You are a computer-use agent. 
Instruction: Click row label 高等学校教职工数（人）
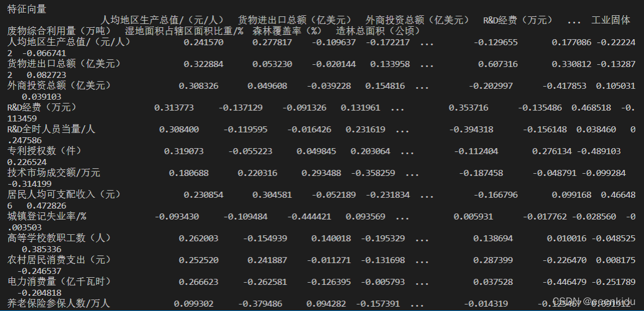pos(59,238)
